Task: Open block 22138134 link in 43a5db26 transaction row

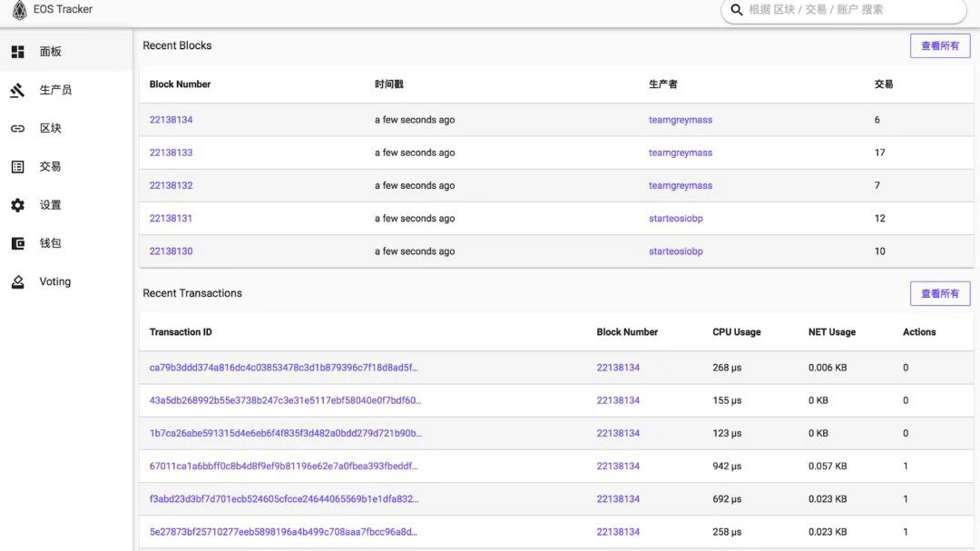Action: (x=618, y=400)
